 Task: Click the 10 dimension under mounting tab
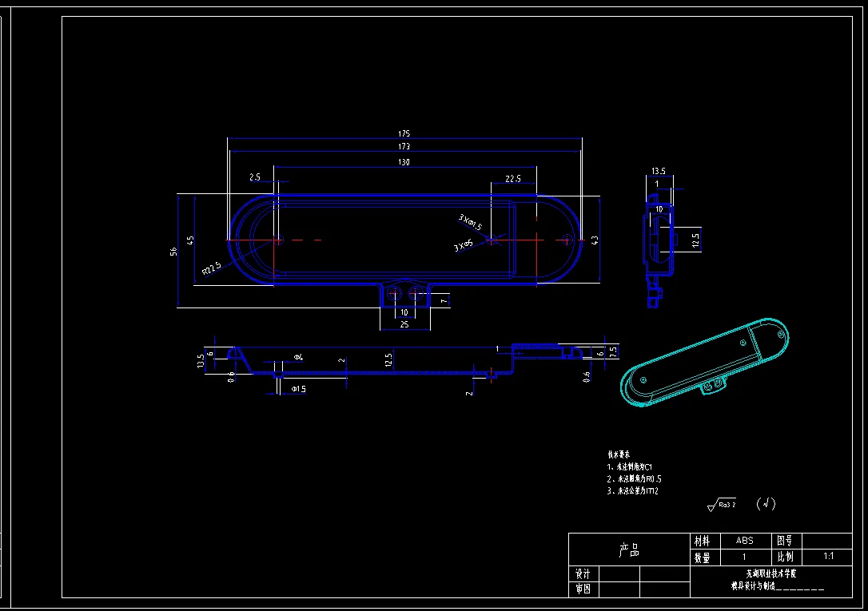(x=404, y=312)
